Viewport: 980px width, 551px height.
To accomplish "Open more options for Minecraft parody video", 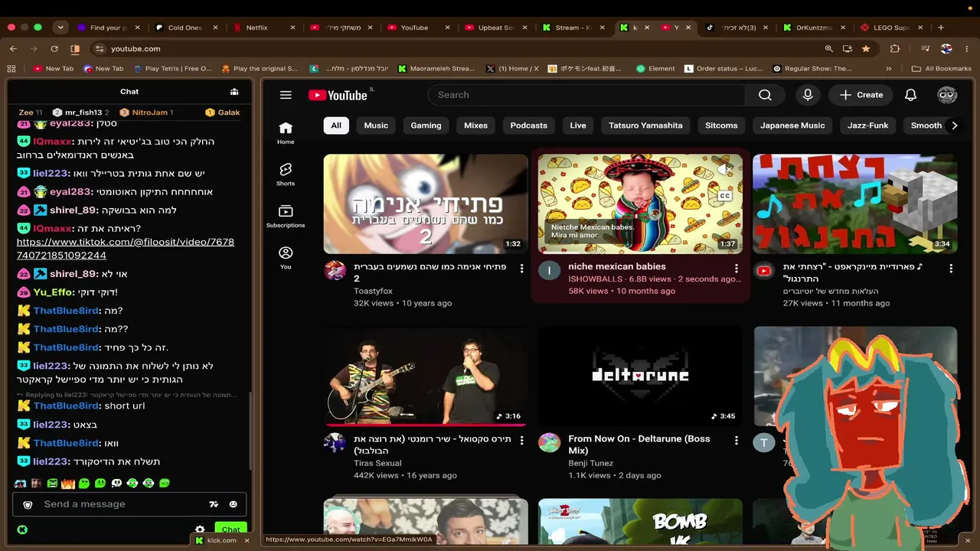I will (x=951, y=269).
